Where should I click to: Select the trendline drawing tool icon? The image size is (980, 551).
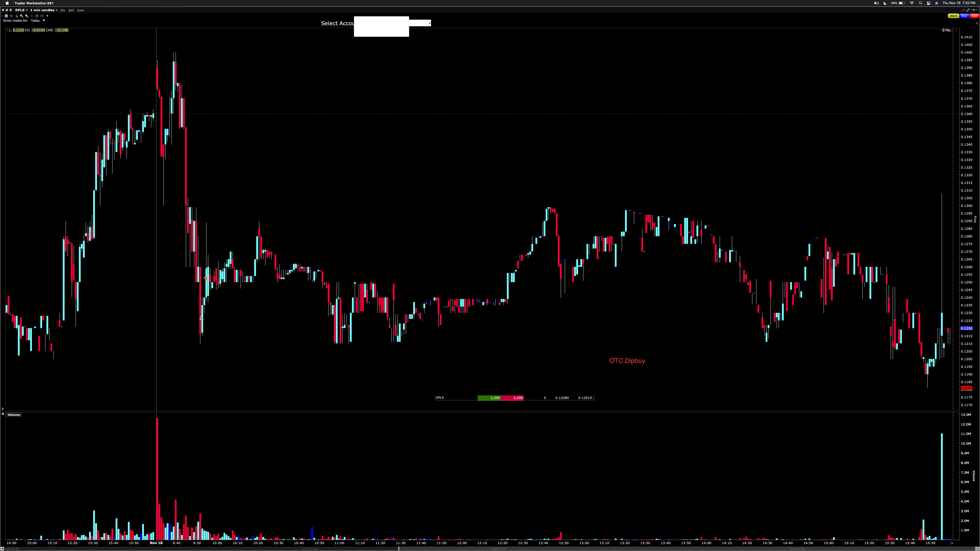(x=16, y=16)
